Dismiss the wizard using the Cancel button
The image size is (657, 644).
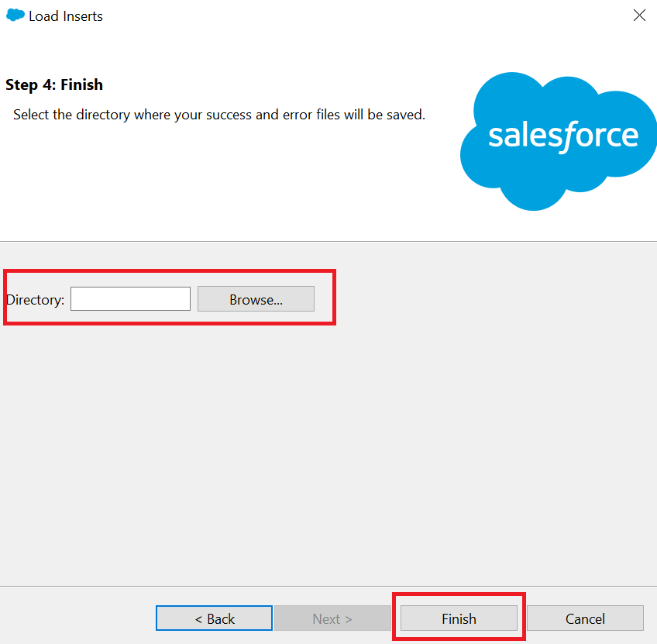point(586,618)
